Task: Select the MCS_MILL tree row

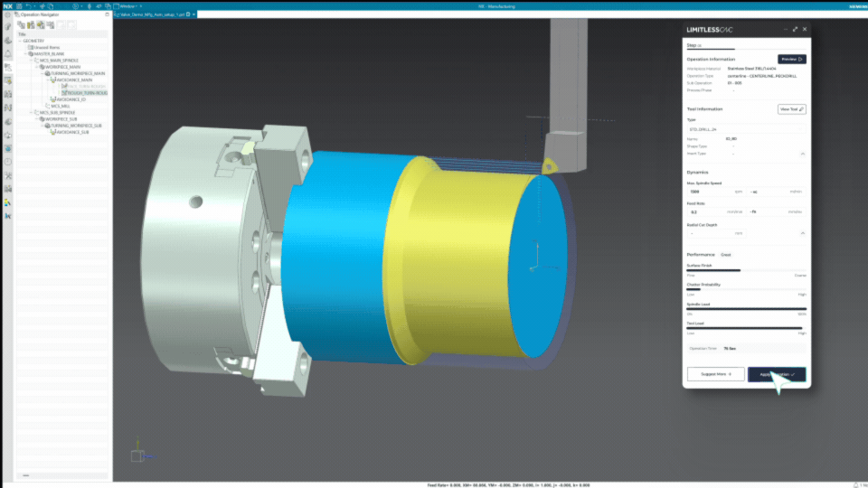Action: 58,106
